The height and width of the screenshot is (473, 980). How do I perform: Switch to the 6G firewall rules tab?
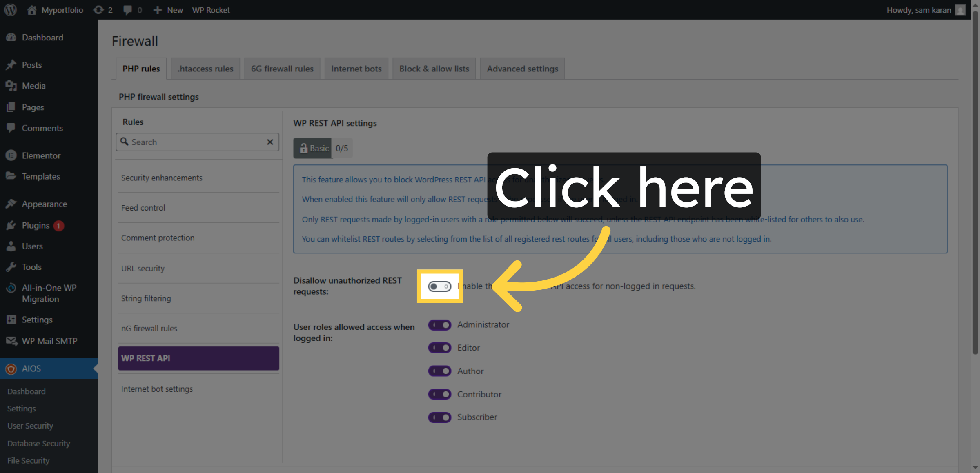[282, 68]
